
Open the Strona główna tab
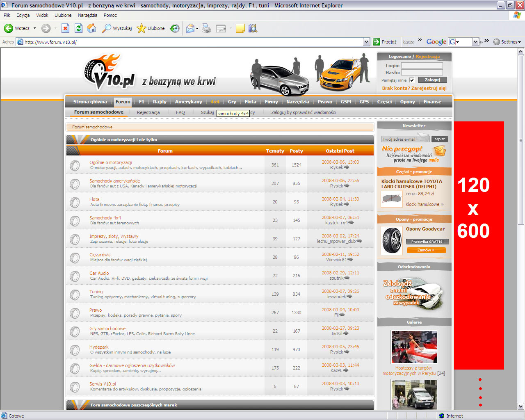point(90,102)
